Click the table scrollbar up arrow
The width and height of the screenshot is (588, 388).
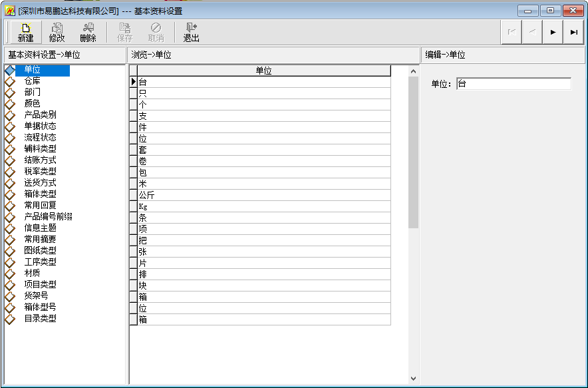coord(413,71)
